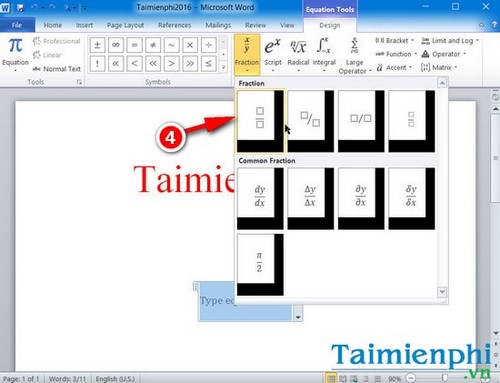Switch to the View tab
Image resolution: width=500 pixels, height=383 pixels.
click(287, 25)
